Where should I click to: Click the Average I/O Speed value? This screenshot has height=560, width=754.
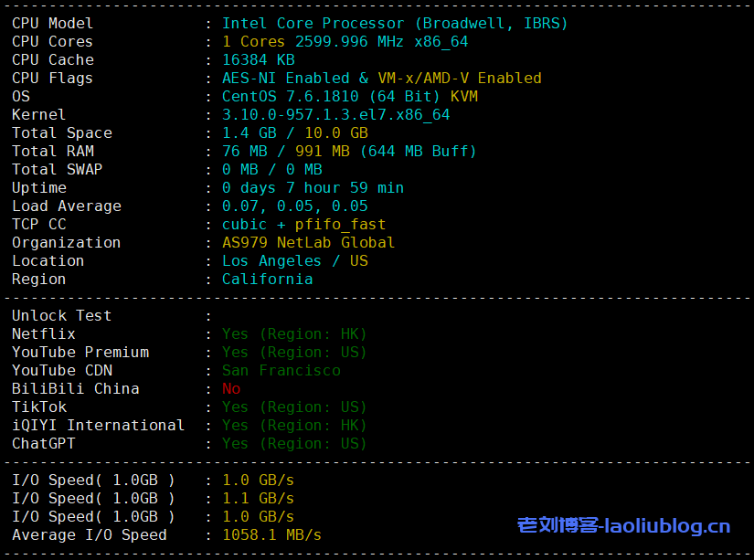(x=271, y=535)
